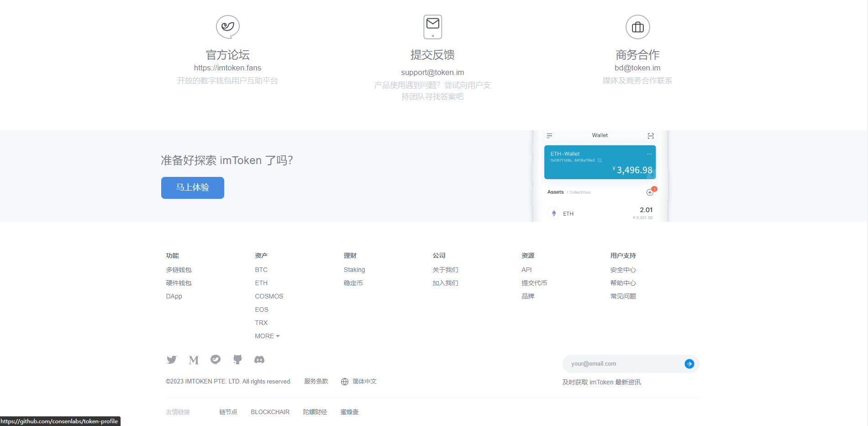Open the 蜜蜂查 friend link

[x=349, y=412]
